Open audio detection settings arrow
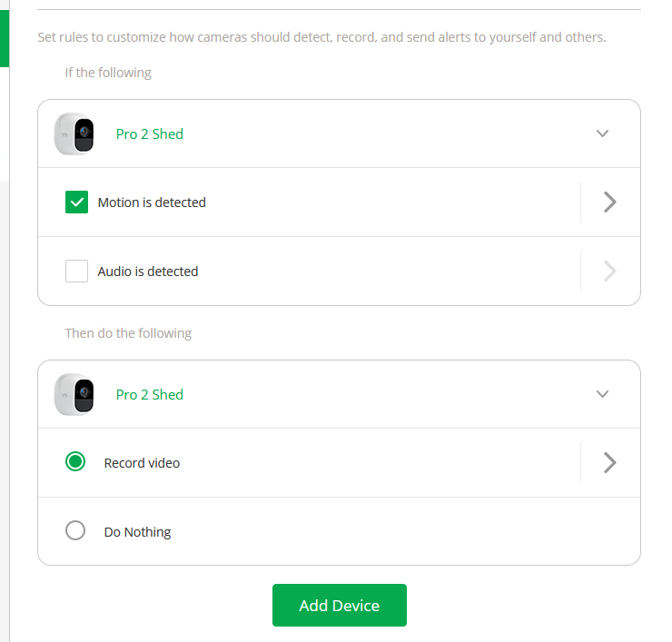The image size is (672, 642). click(610, 271)
